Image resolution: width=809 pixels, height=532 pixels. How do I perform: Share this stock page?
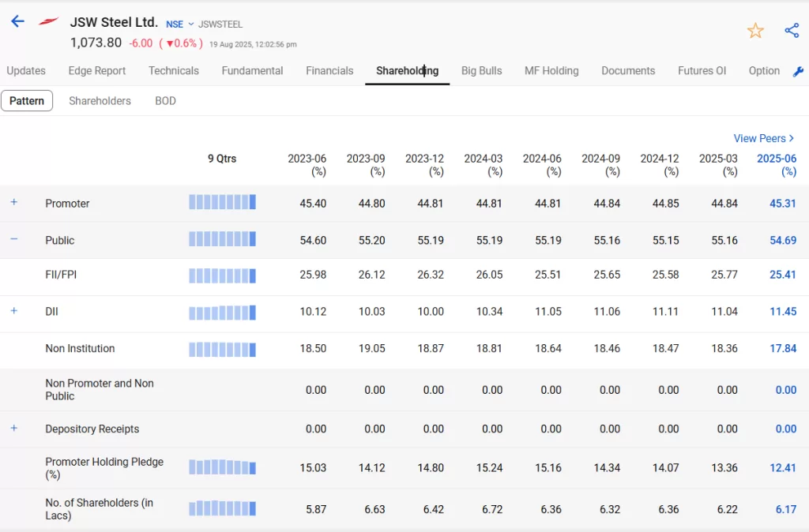tap(792, 31)
